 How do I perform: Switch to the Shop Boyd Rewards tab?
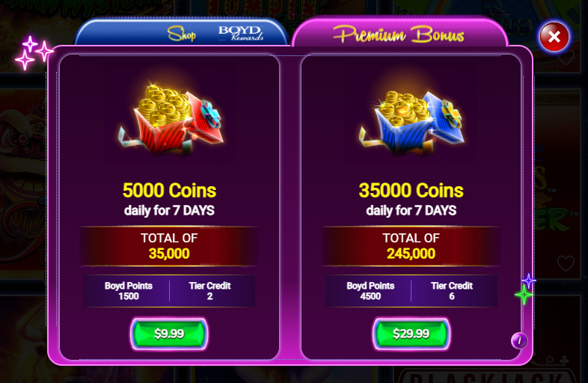click(x=182, y=32)
